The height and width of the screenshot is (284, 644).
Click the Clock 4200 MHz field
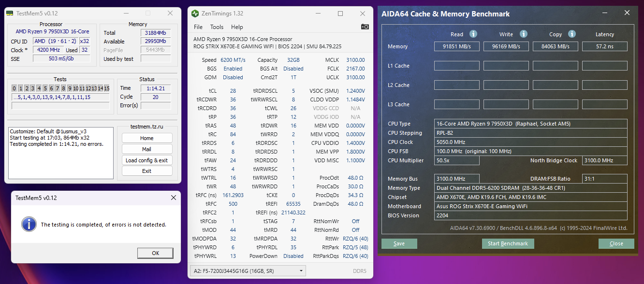coord(48,50)
